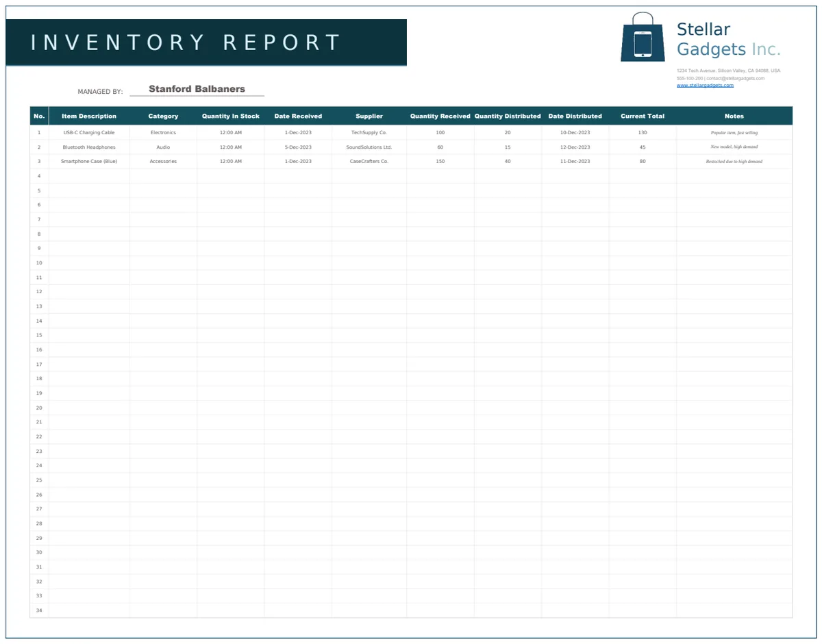Click the note 'Popular item, fast selling'
The width and height of the screenshot is (822, 644).
coord(734,133)
